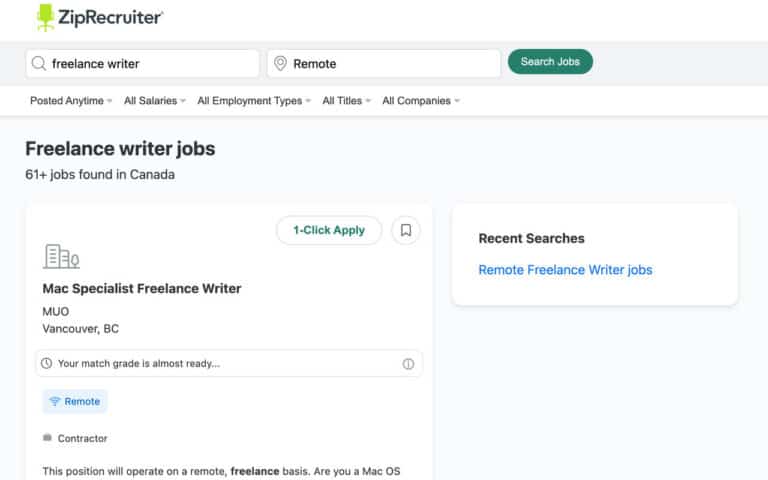This screenshot has width=768, height=480.
Task: Open the Mac Specialist Freelance Writer listing
Action: click(142, 289)
